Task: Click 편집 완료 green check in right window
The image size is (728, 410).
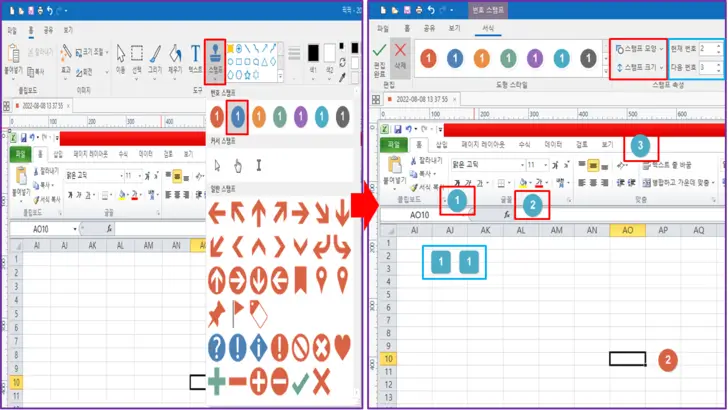Action: point(379,59)
